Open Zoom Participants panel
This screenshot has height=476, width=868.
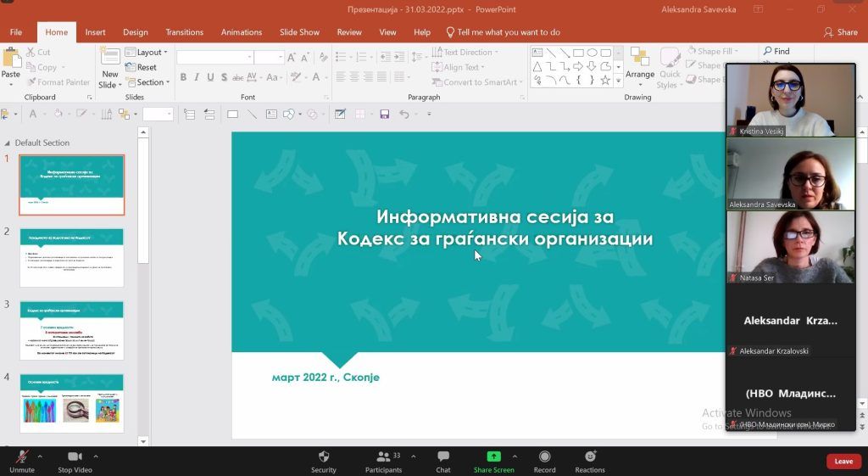click(383, 461)
